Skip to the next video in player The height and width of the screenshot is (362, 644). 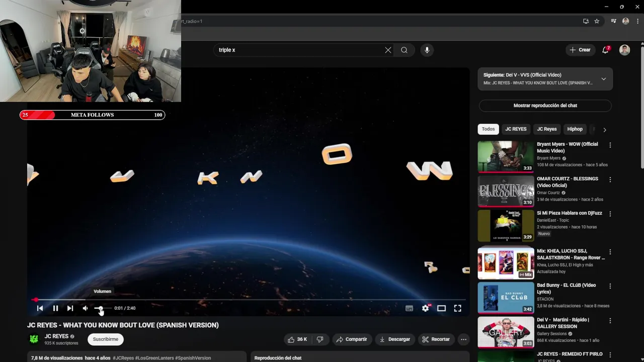(x=70, y=308)
